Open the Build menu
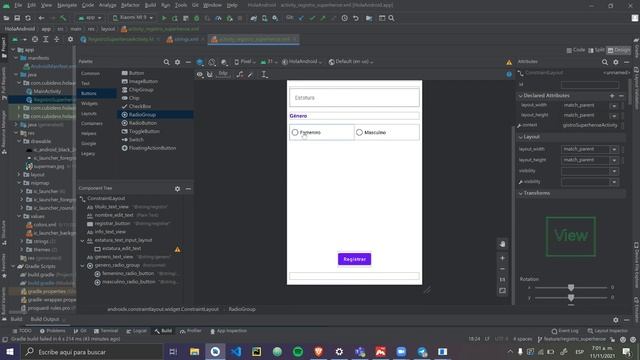This screenshot has width=640, height=360. (x=150, y=5)
